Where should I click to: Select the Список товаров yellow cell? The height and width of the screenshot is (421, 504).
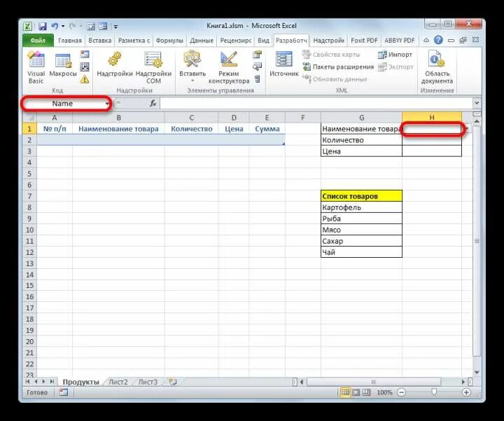coord(361,196)
